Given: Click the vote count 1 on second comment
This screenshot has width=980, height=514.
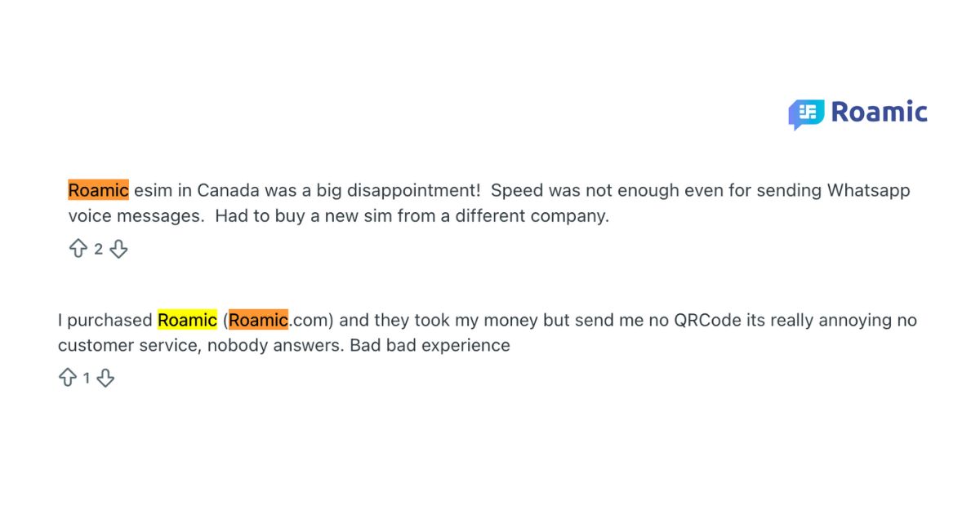Looking at the screenshot, I should 87,378.
